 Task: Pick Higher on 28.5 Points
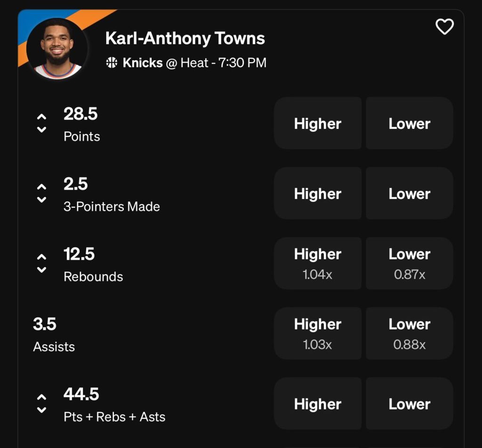pyautogui.click(x=318, y=123)
